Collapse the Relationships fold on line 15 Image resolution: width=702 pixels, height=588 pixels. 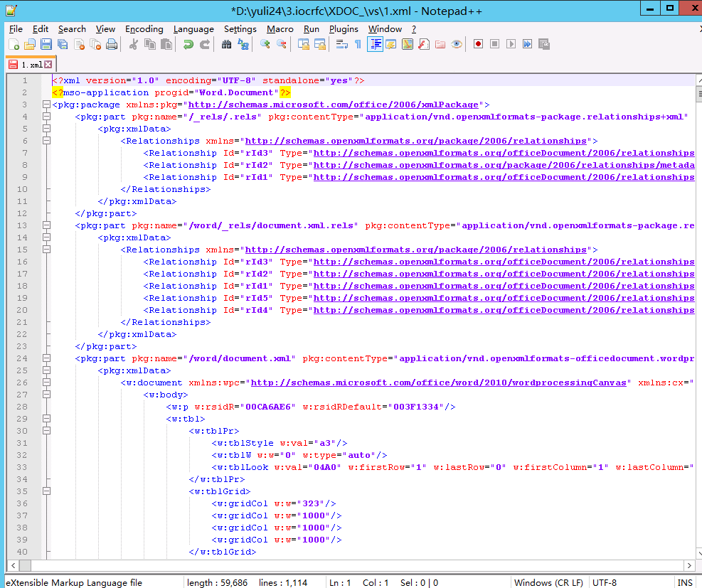click(x=46, y=250)
